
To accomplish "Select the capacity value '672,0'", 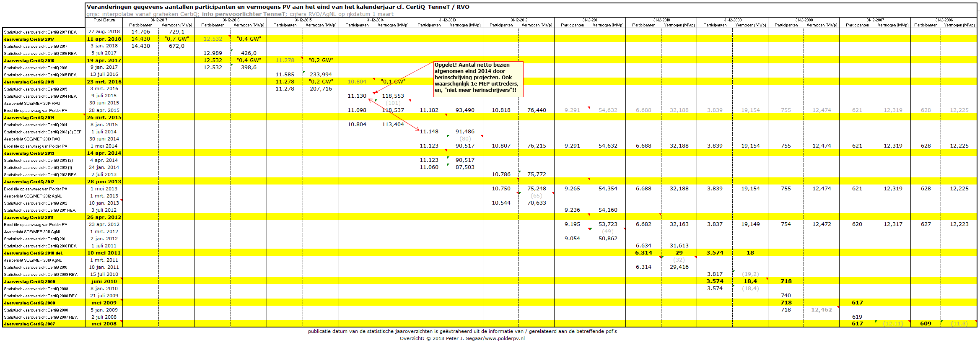I will pyautogui.click(x=176, y=46).
